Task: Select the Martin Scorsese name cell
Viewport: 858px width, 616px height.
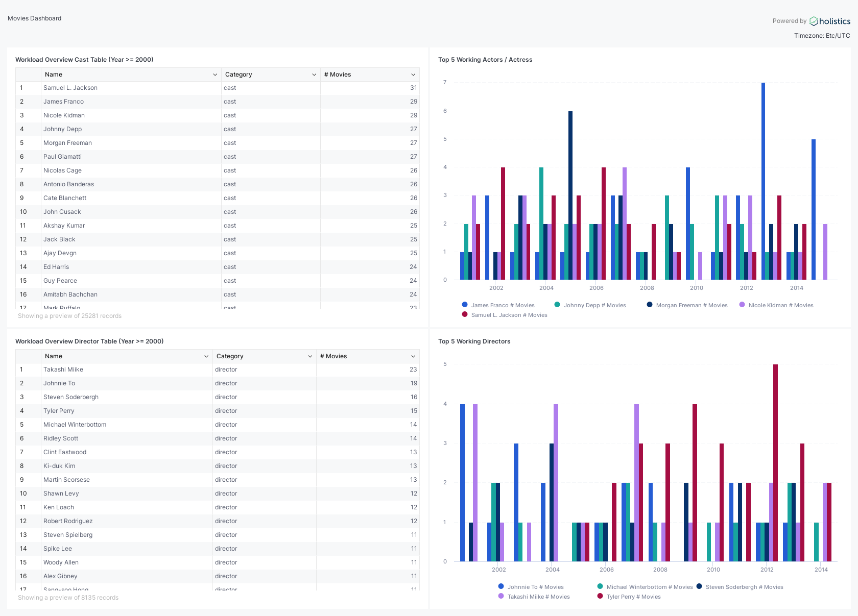Action: [x=127, y=480]
